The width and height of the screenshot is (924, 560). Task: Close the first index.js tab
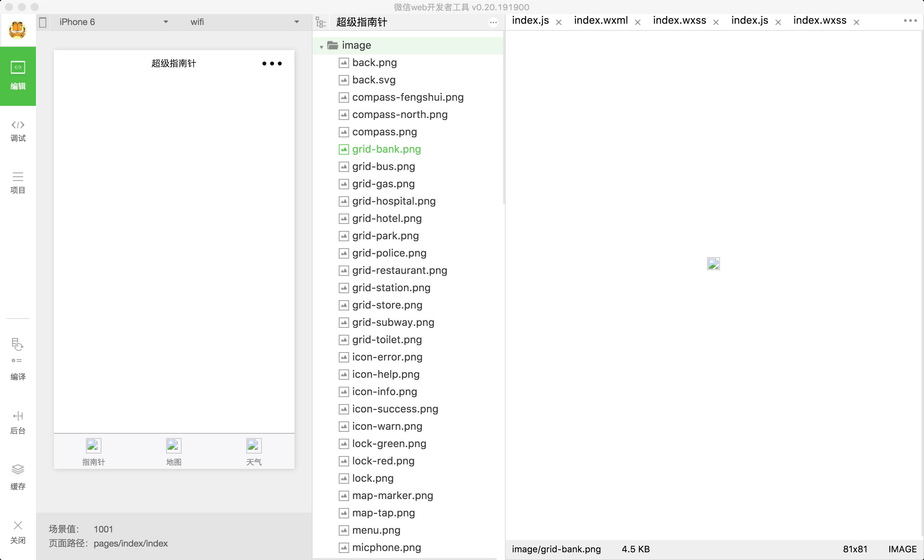559,22
